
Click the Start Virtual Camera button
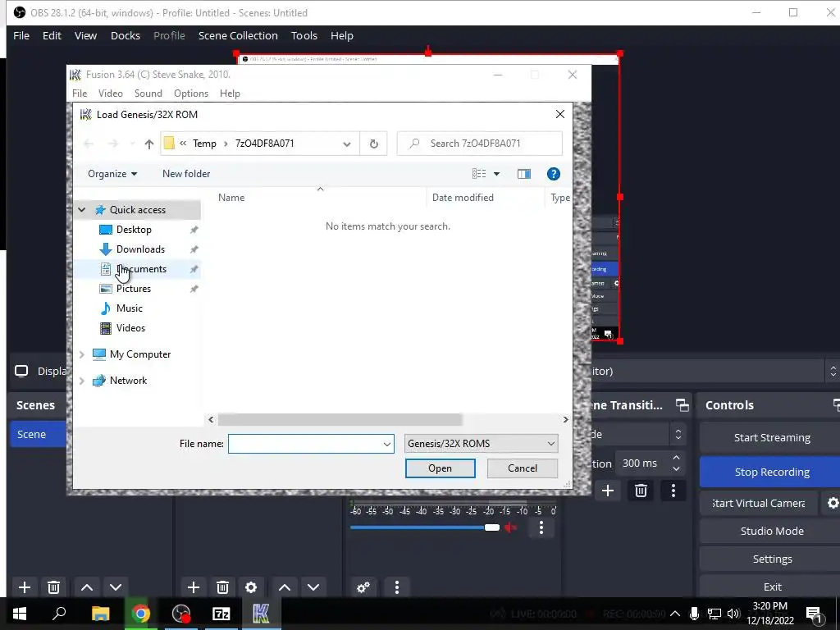759,503
